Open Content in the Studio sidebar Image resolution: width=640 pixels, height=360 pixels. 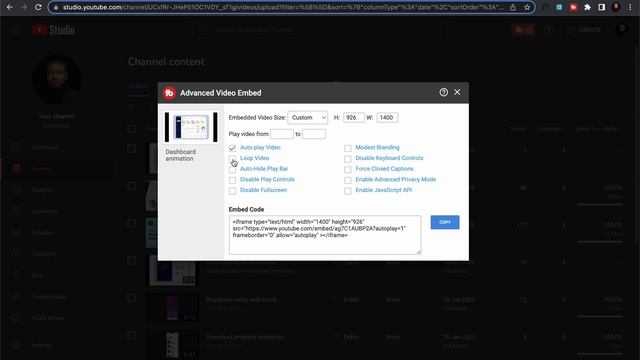[57, 168]
